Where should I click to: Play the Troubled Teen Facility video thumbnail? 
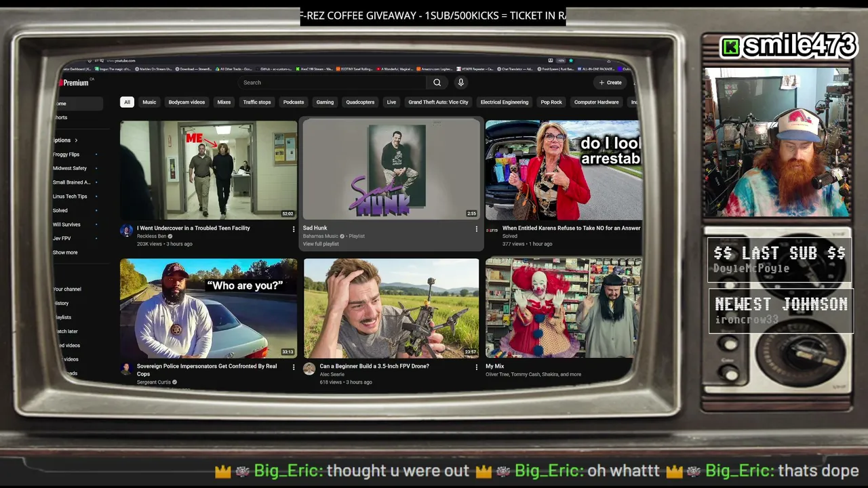coord(208,169)
